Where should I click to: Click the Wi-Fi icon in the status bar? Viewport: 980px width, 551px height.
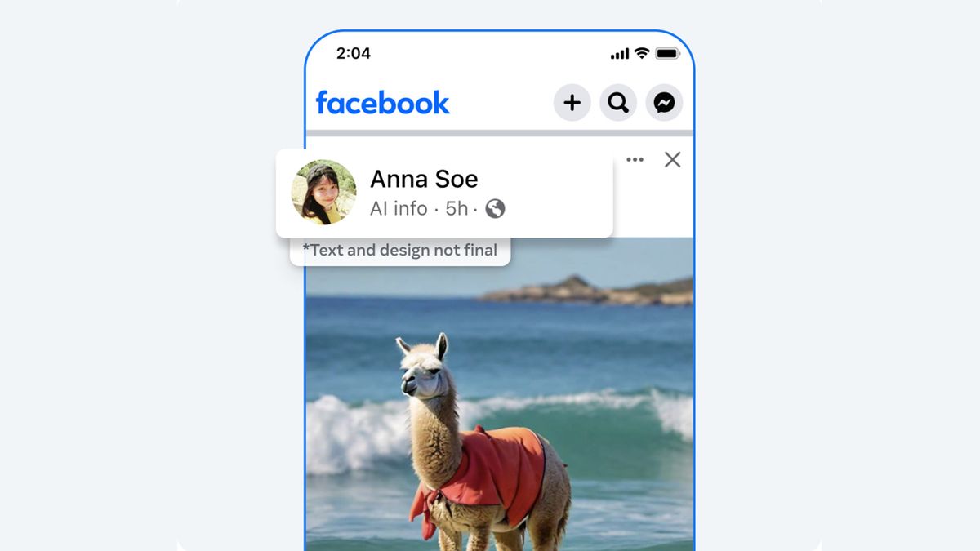click(642, 52)
